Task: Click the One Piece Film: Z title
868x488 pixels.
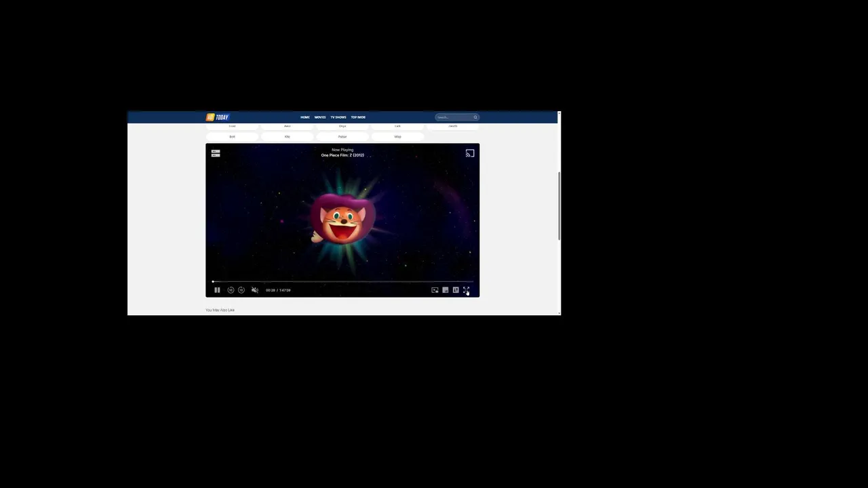Action: (x=342, y=155)
